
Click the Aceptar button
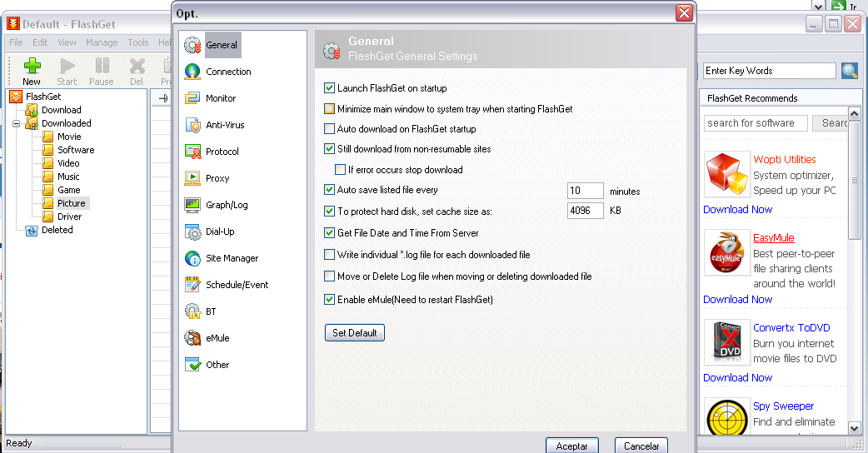click(571, 446)
